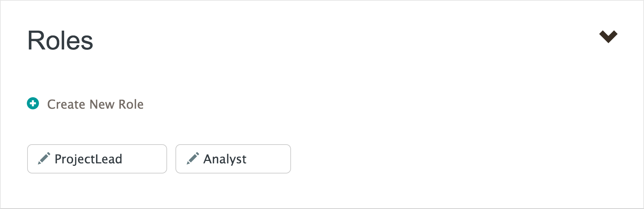
Task: Select the ProjectLead label text
Action: tap(88, 159)
